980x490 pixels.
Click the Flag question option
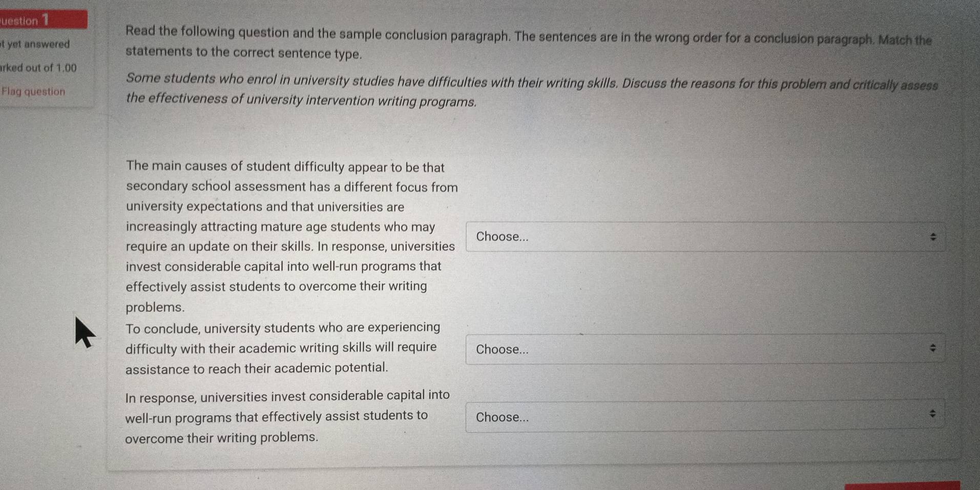pos(33,91)
